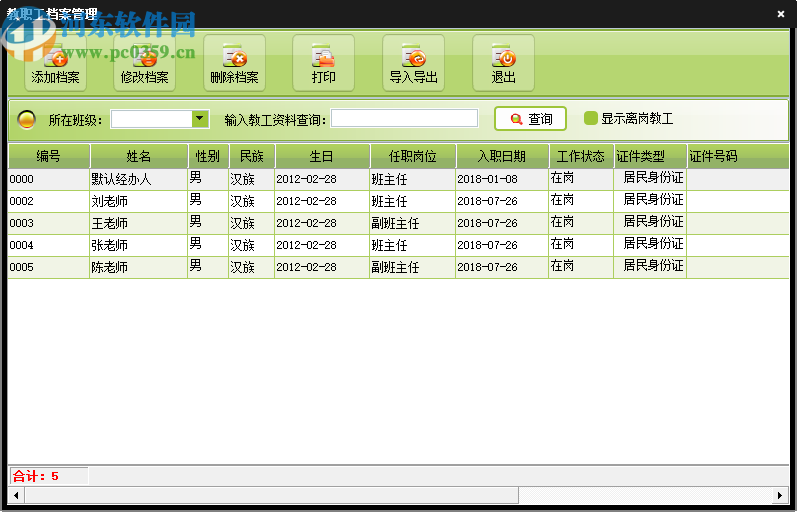Click 副班主任 position in 陈老师 row
Screen dimensions: 797x512
(x=412, y=267)
